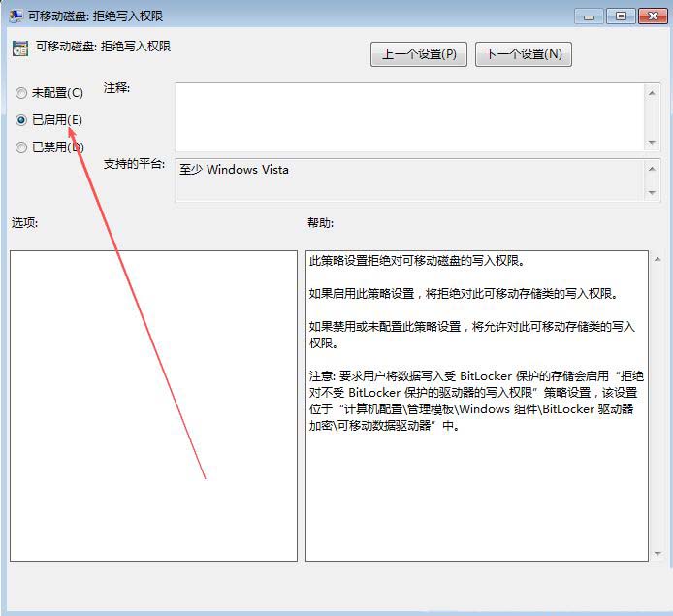Click inside the 注释 comment text box

[410, 117]
